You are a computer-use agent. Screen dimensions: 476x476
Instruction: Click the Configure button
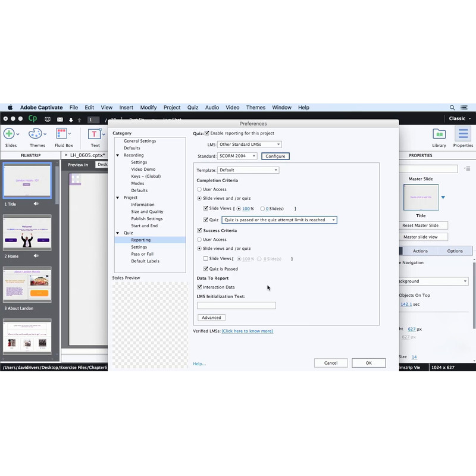(x=275, y=156)
